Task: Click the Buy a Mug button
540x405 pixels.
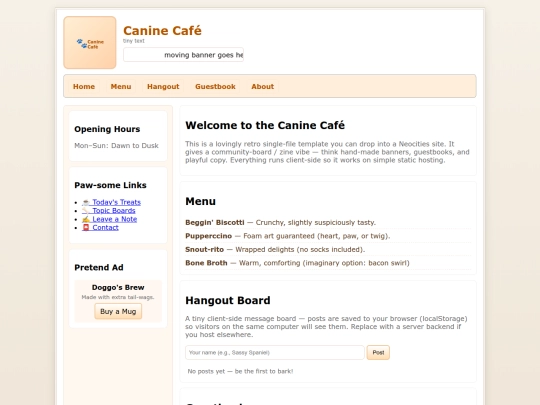Action: [x=118, y=311]
